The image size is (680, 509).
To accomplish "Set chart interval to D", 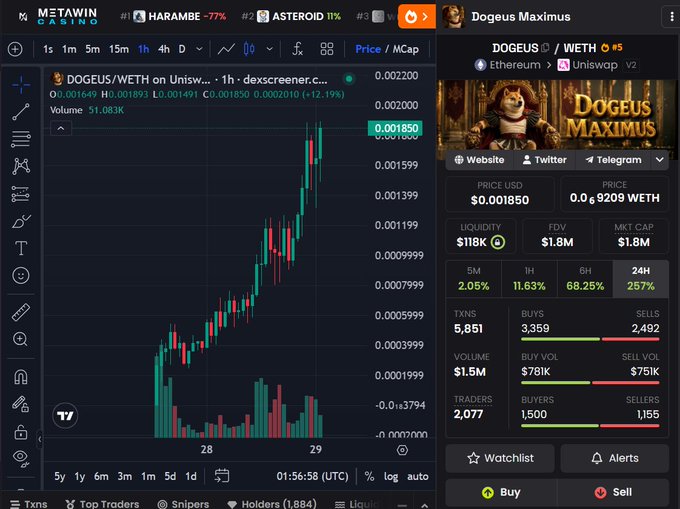I will [182, 49].
